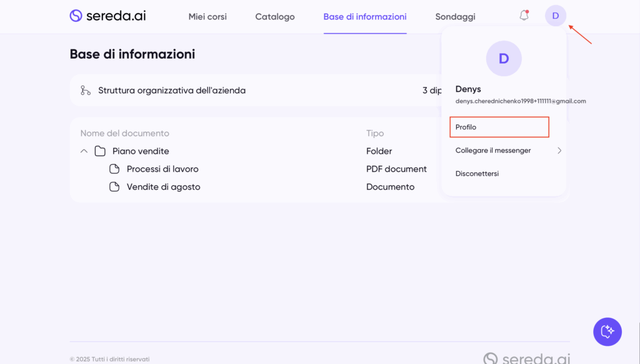Viewport: 640px width, 364px height.
Task: Open the notifications bell icon
Action: [x=524, y=16]
